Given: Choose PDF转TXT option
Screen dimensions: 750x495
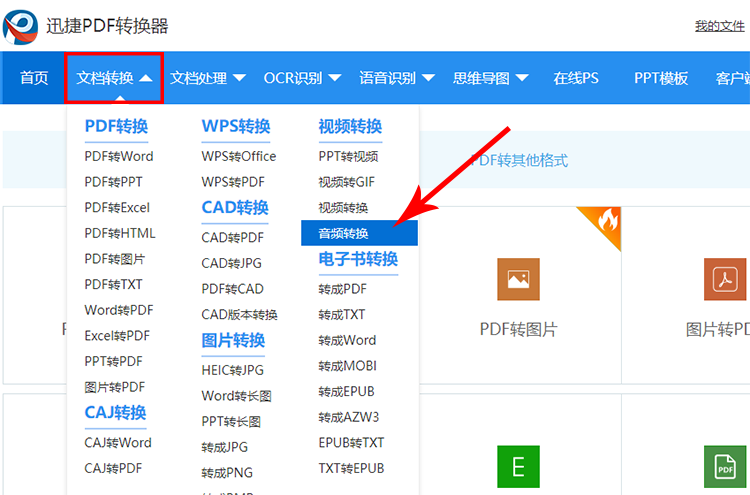Looking at the screenshot, I should (x=113, y=285).
